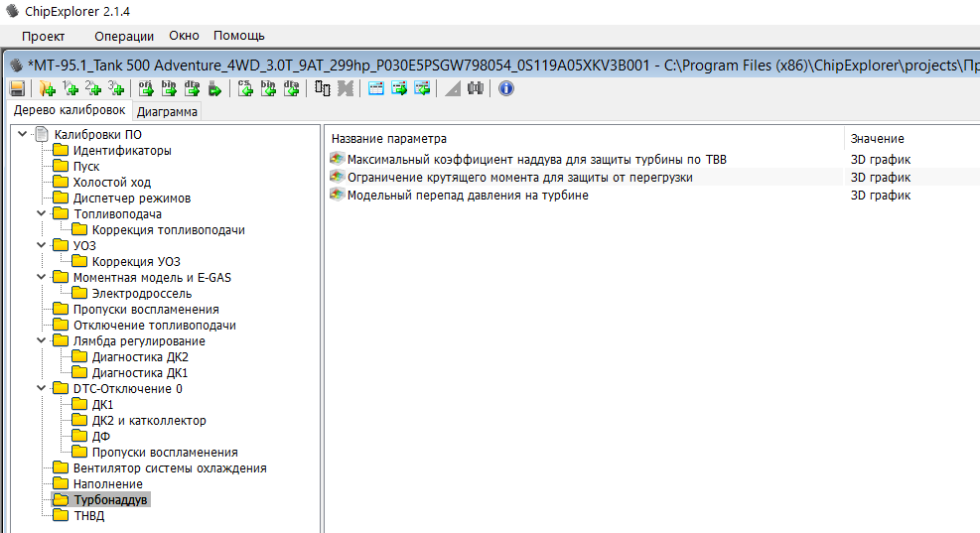Viewport: 980px width, 533px height.
Task: Select the Холостой ход folder
Action: 111,183
